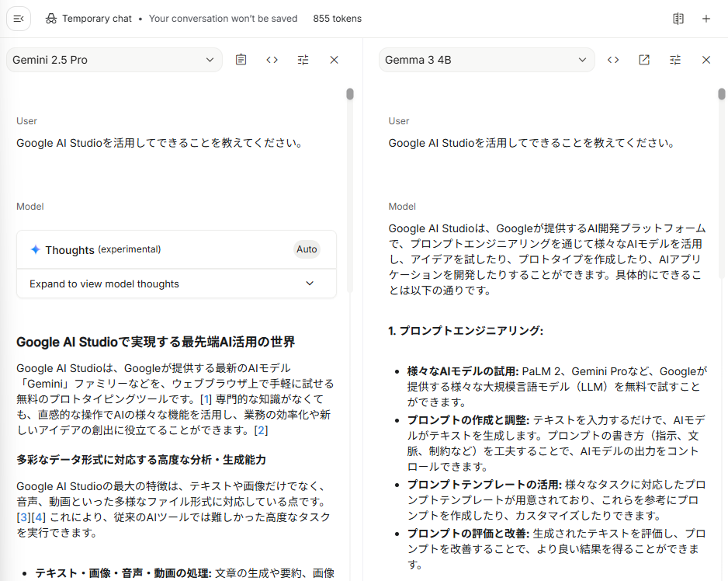Get code for Gemini 2.5 Pro panel
The height and width of the screenshot is (581, 728).
pyautogui.click(x=272, y=60)
